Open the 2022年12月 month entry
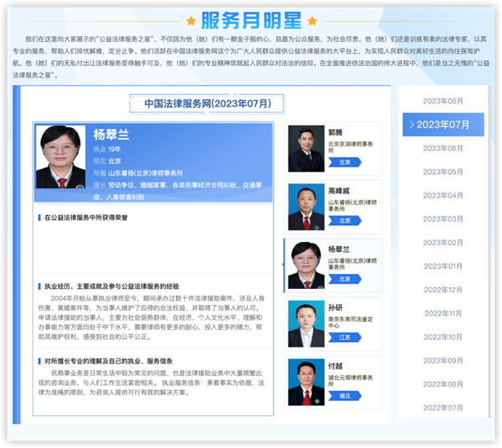 coord(443,290)
